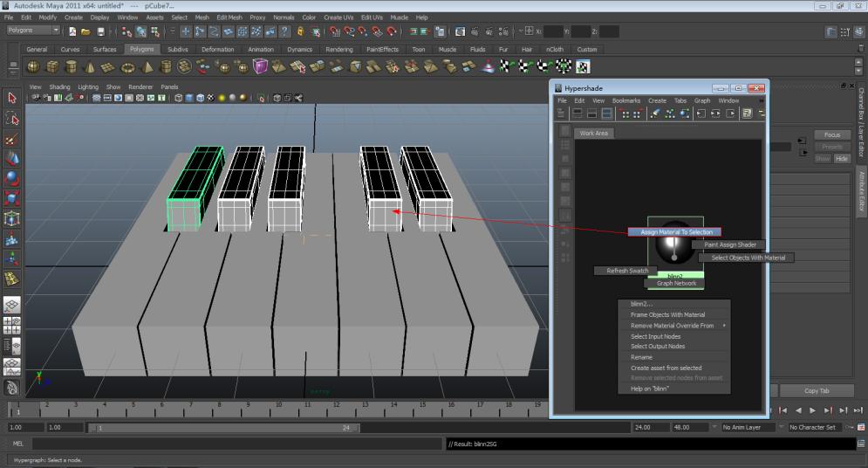The height and width of the screenshot is (468, 868).
Task: Toggle lock selection icon in status line
Action: coord(300,31)
